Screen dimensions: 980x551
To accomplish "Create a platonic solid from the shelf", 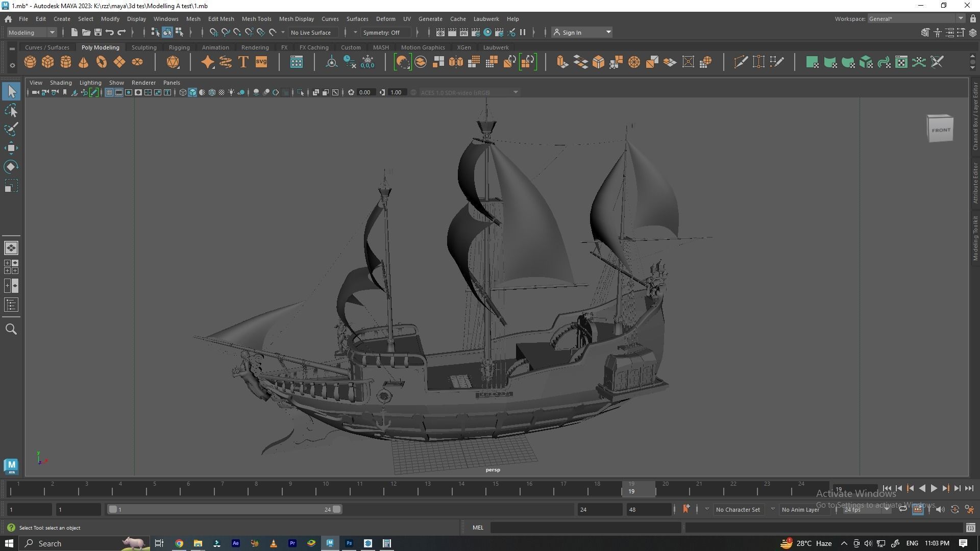I will 173,62.
